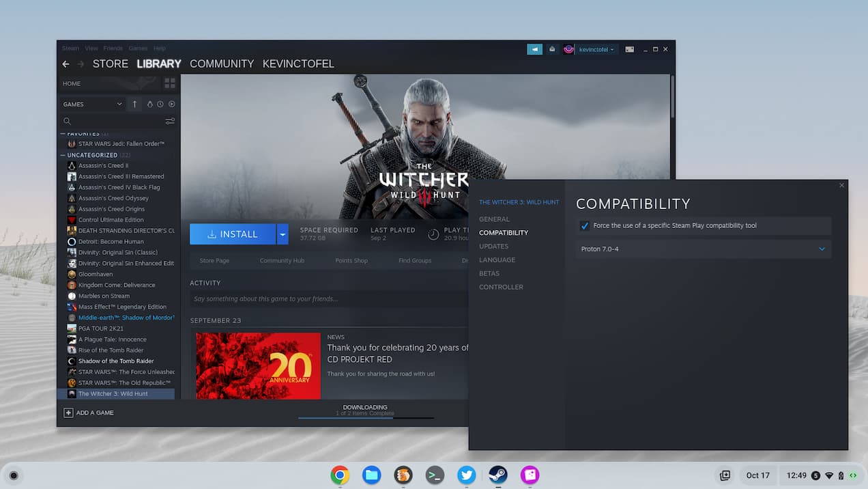This screenshot has width=868, height=489.
Task: Go forward with the right arrow
Action: tap(81, 64)
